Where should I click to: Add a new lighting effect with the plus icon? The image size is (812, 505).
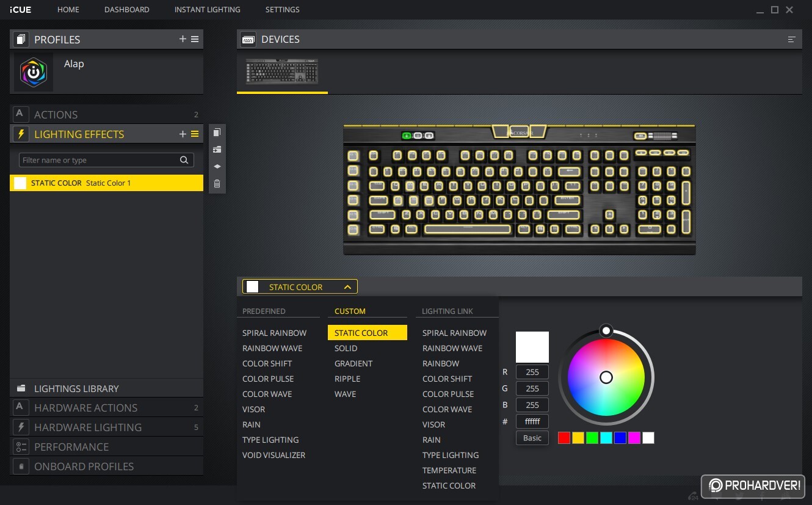183,134
